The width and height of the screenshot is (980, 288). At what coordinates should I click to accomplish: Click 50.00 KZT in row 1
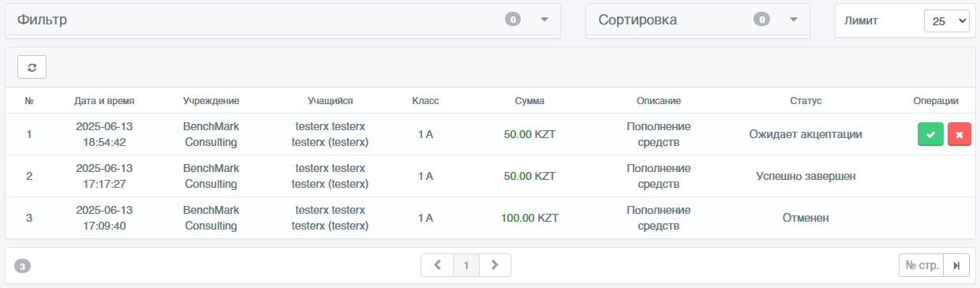pos(529,134)
